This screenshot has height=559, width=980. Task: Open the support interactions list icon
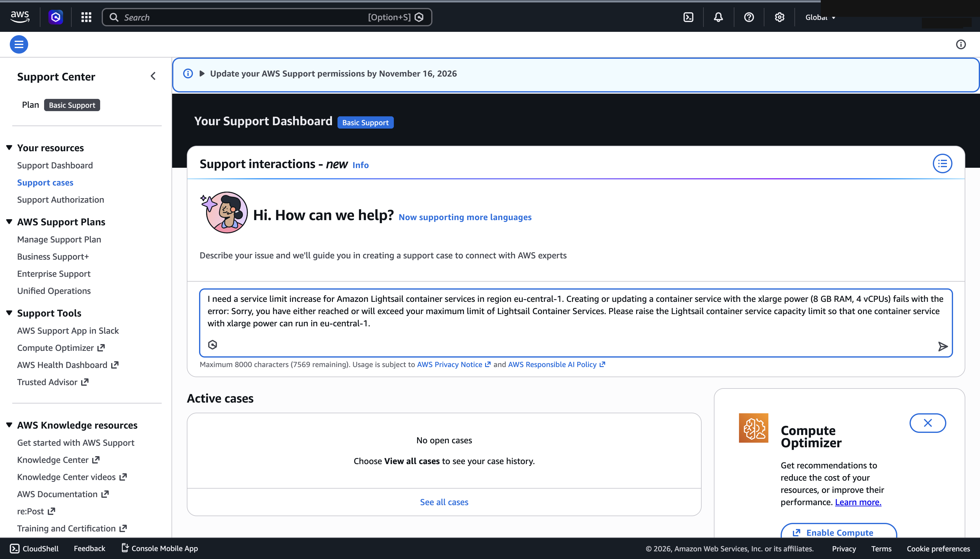(942, 164)
